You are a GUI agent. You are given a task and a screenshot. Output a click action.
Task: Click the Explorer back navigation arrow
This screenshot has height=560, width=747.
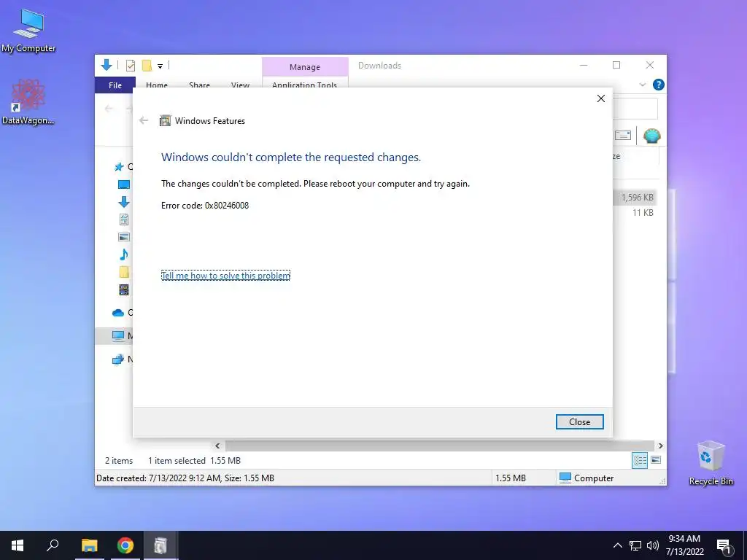pos(109,109)
